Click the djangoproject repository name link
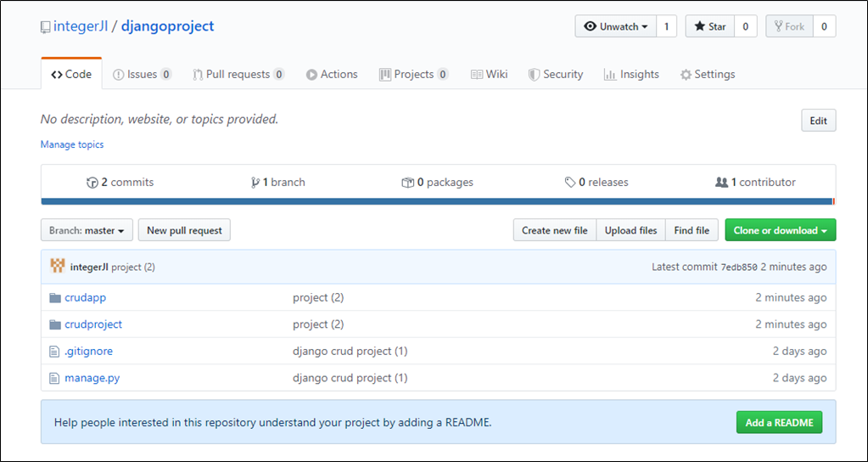The height and width of the screenshot is (462, 868). pyautogui.click(x=168, y=26)
